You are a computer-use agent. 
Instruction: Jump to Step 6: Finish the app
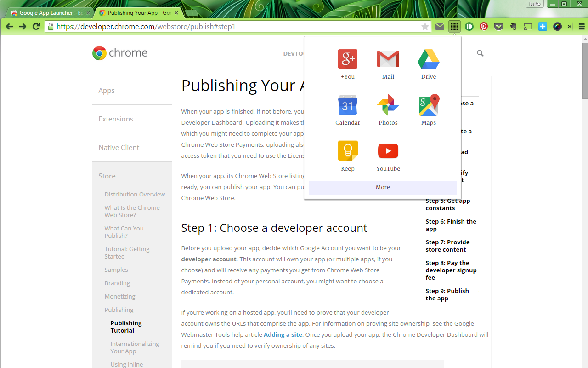point(451,225)
